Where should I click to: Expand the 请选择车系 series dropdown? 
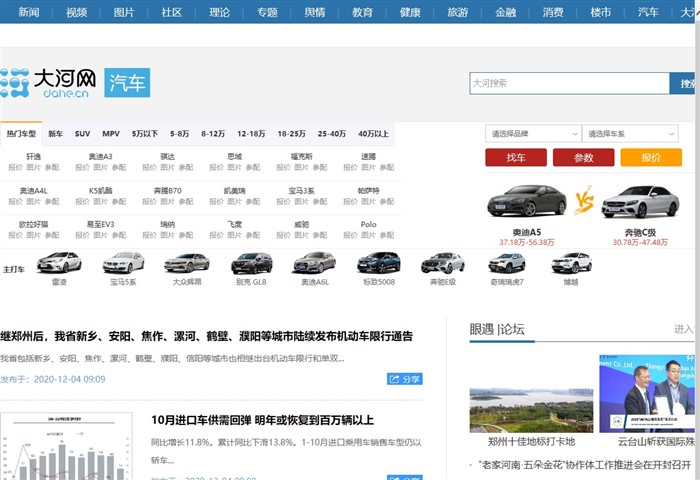tap(630, 134)
